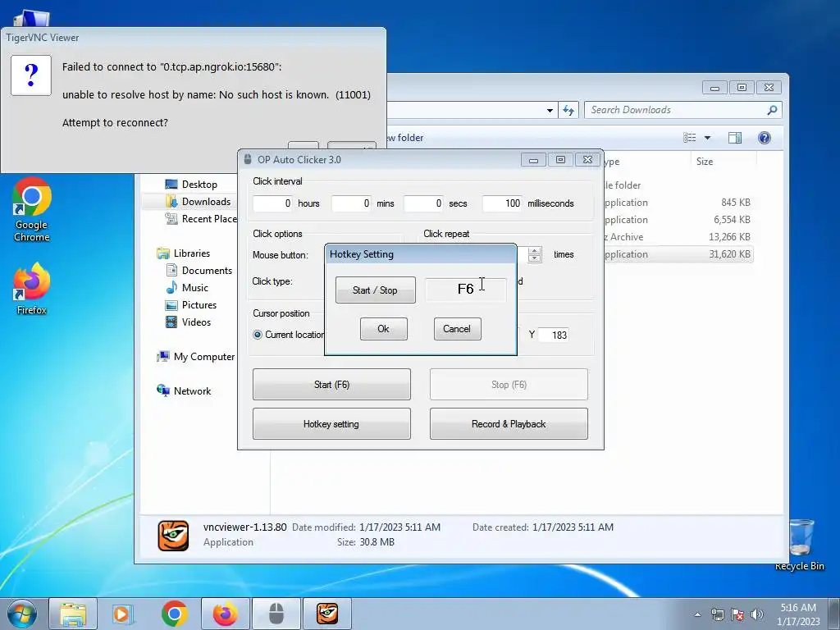
Task: Open Documents library in the sidebar
Action: coord(199,271)
